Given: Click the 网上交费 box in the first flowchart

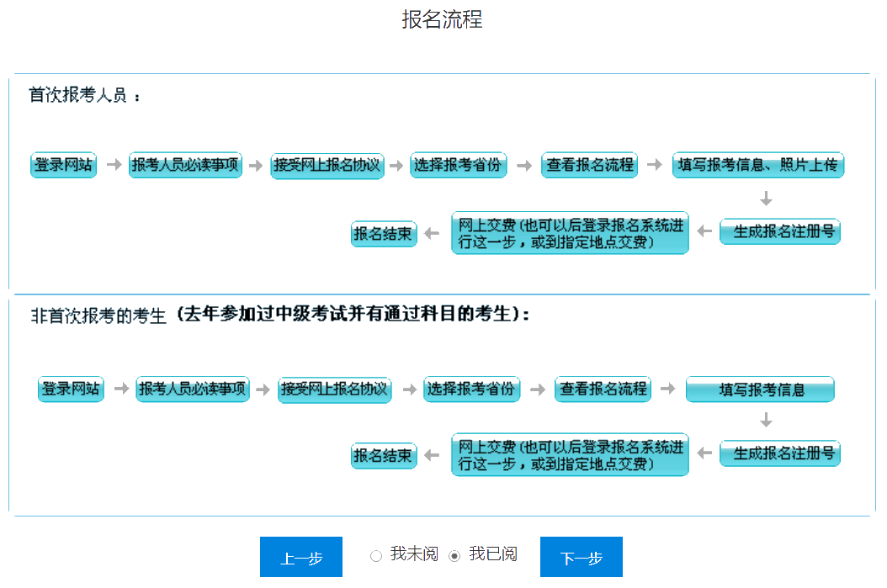Looking at the screenshot, I should pos(570,232).
